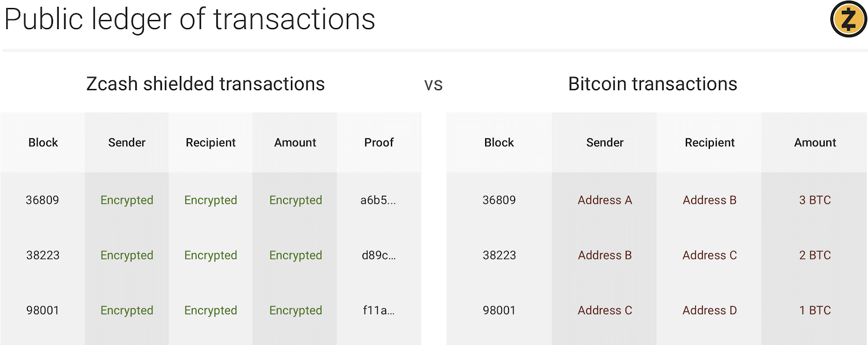Click proof value f11a...
This screenshot has width=868, height=345.
point(378,311)
